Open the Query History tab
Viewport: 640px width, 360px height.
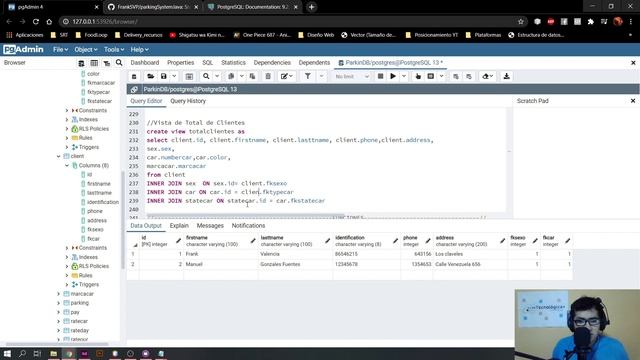[x=188, y=101]
